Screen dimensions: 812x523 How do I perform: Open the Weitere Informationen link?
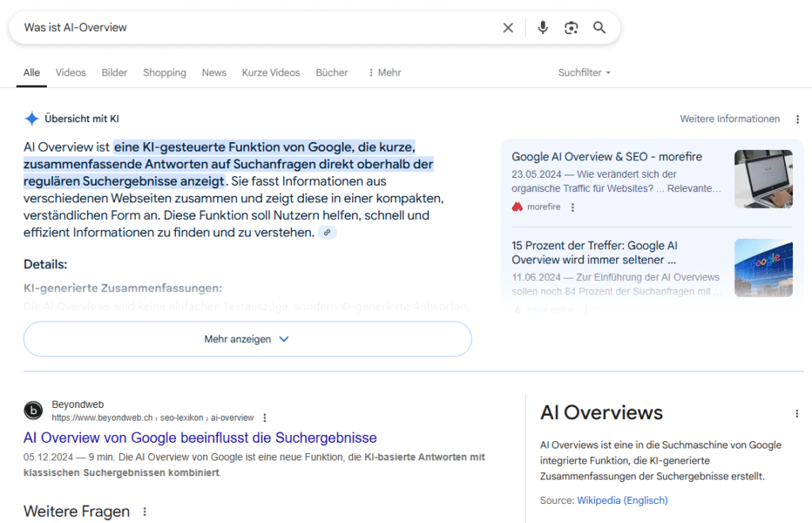pyautogui.click(x=730, y=119)
